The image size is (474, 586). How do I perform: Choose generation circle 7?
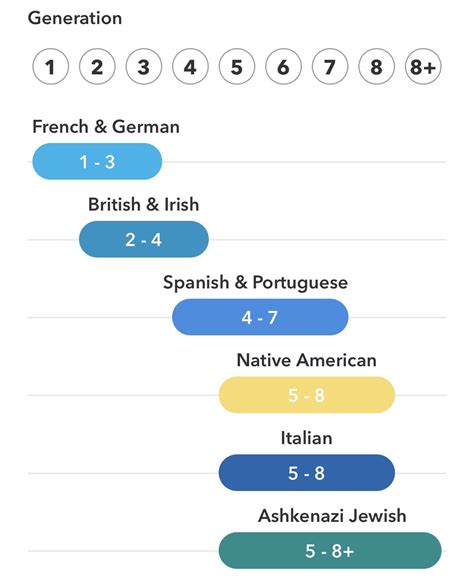(x=330, y=67)
